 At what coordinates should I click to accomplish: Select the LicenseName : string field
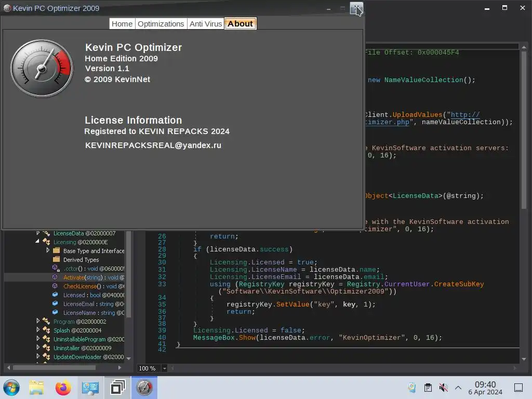click(94, 313)
